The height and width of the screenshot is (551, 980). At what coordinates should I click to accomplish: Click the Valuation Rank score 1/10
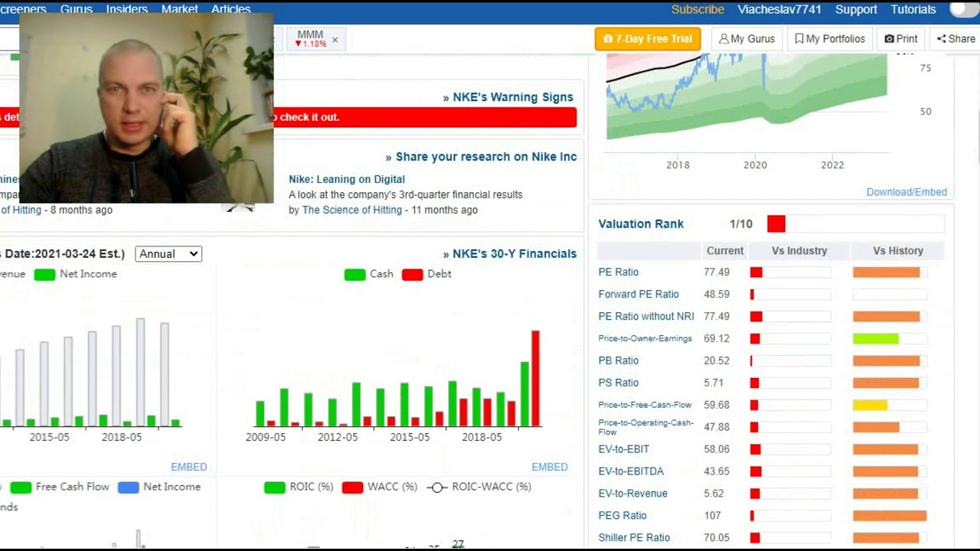741,224
